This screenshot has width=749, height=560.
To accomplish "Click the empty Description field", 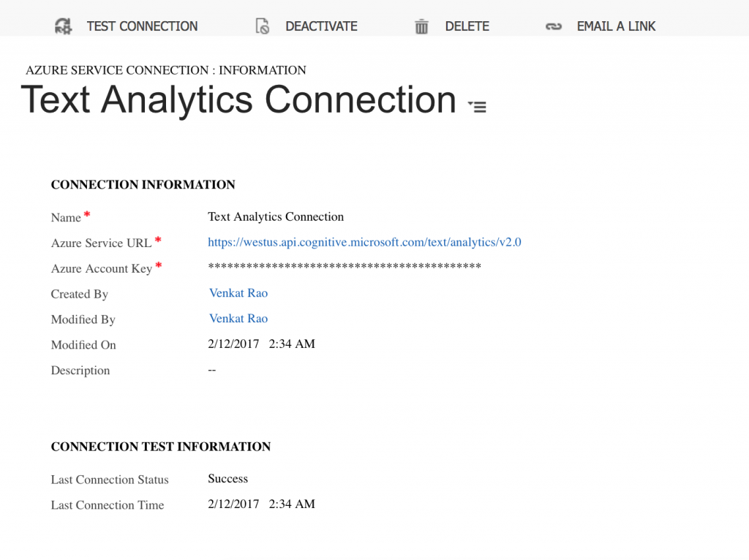I will tap(212, 370).
